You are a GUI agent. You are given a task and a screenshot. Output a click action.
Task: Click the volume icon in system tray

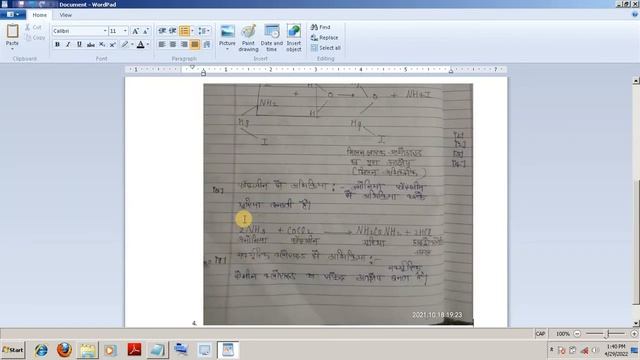click(x=595, y=350)
